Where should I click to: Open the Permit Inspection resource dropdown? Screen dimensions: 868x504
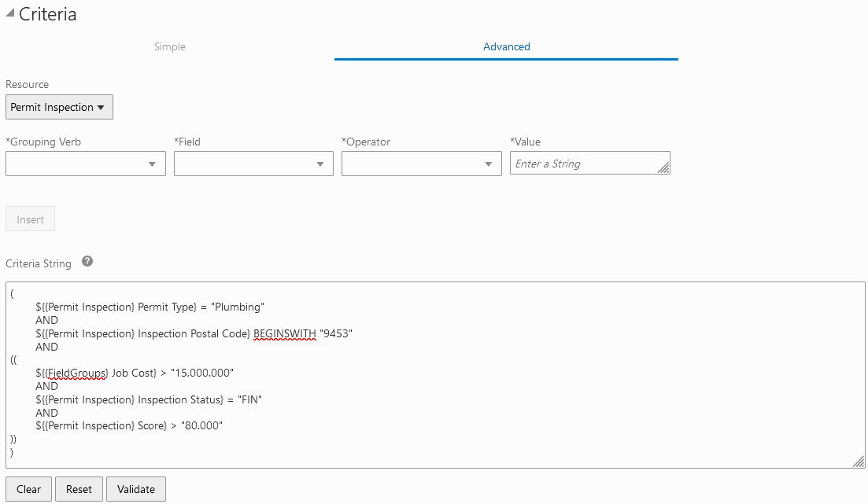(59, 107)
